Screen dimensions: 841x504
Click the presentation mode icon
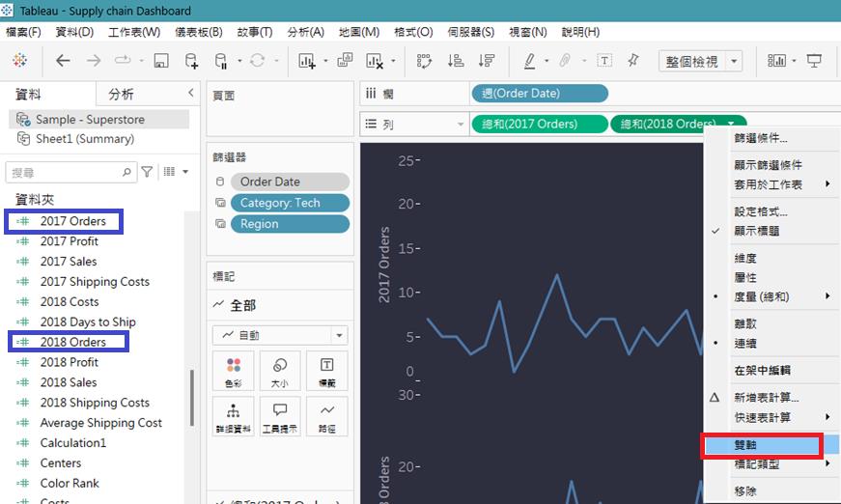coord(814,61)
